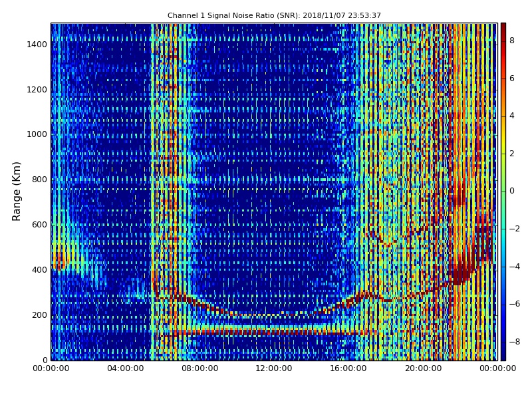Image resolution: width=532 pixels, height=399 pixels.
Task: Click the 200 tick label on the range axis
Action: point(39,315)
